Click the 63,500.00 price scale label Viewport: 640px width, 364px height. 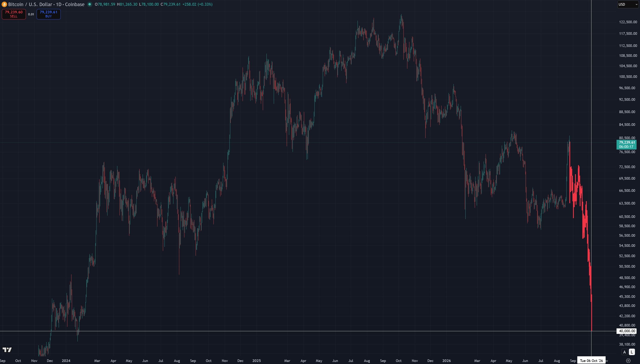coord(627,203)
